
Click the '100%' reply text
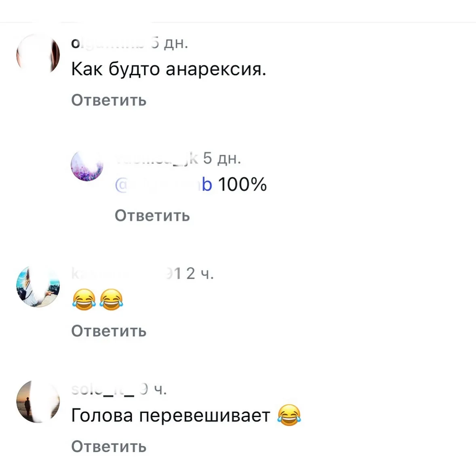click(242, 184)
